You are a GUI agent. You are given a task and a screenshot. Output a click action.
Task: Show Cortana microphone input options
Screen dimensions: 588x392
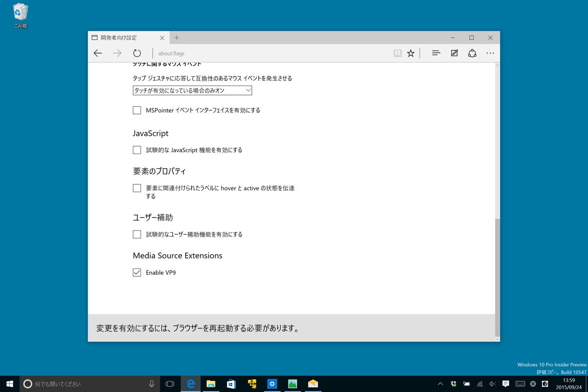pyautogui.click(x=152, y=383)
